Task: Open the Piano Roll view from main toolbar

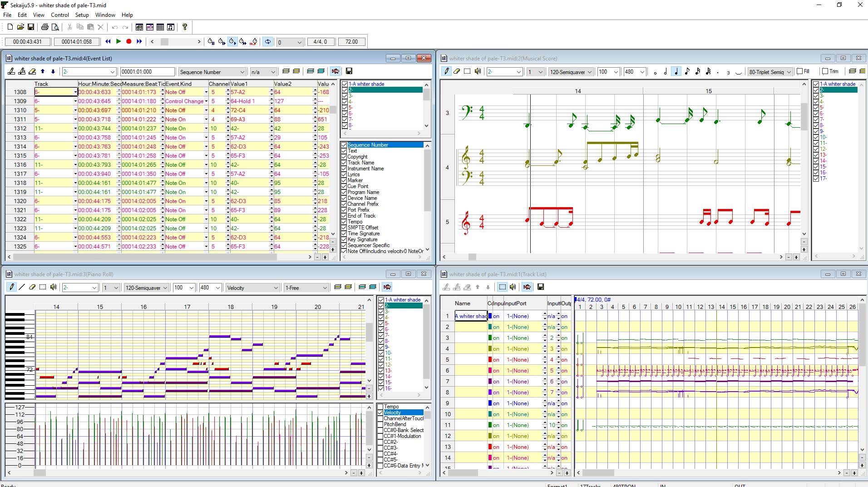Action: (x=150, y=27)
